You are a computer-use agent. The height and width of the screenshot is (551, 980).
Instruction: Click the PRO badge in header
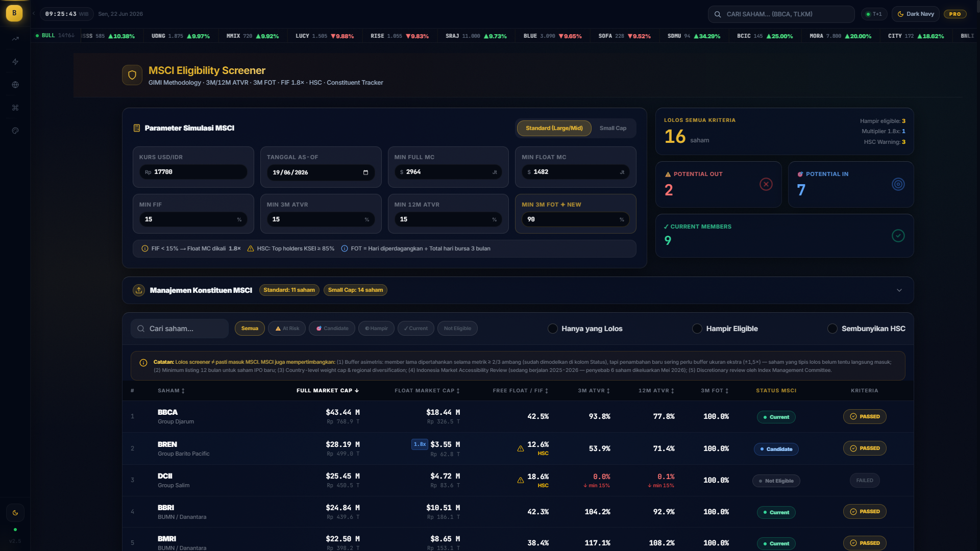[x=955, y=14]
